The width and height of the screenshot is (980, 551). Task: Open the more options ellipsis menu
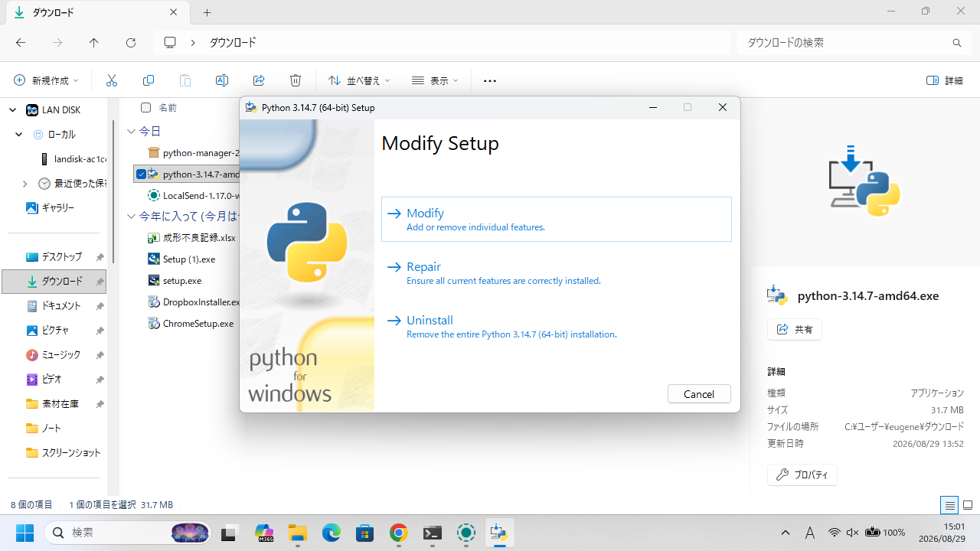[x=490, y=80]
